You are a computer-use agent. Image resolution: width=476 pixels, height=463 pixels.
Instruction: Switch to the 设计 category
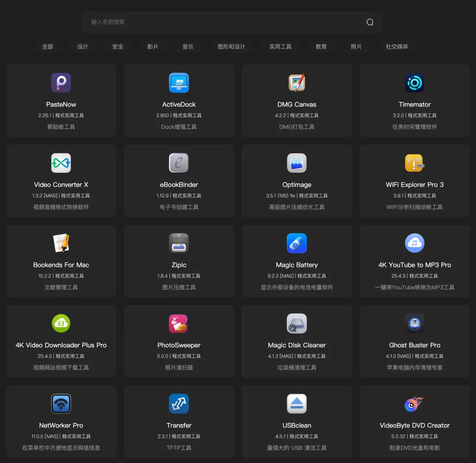click(x=82, y=47)
